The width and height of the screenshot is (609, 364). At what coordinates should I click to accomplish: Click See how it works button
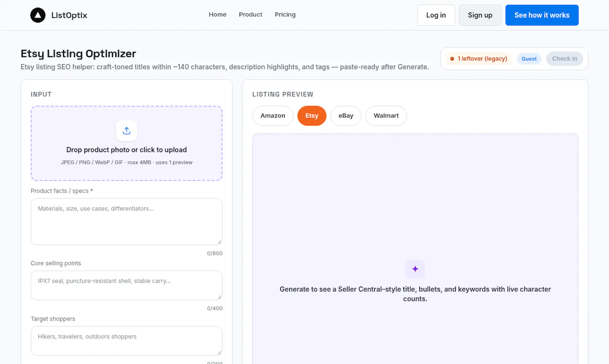tap(542, 15)
